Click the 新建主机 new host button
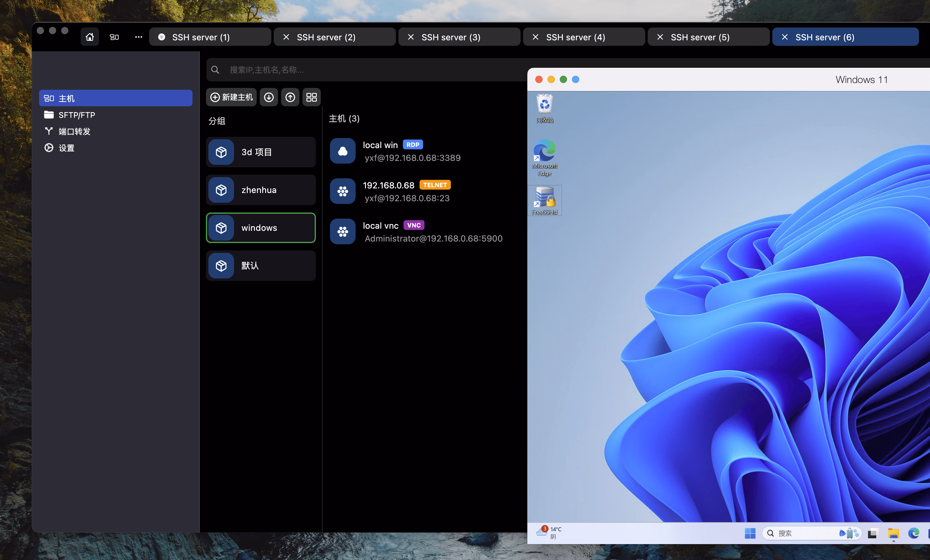This screenshot has width=930, height=560. 231,97
